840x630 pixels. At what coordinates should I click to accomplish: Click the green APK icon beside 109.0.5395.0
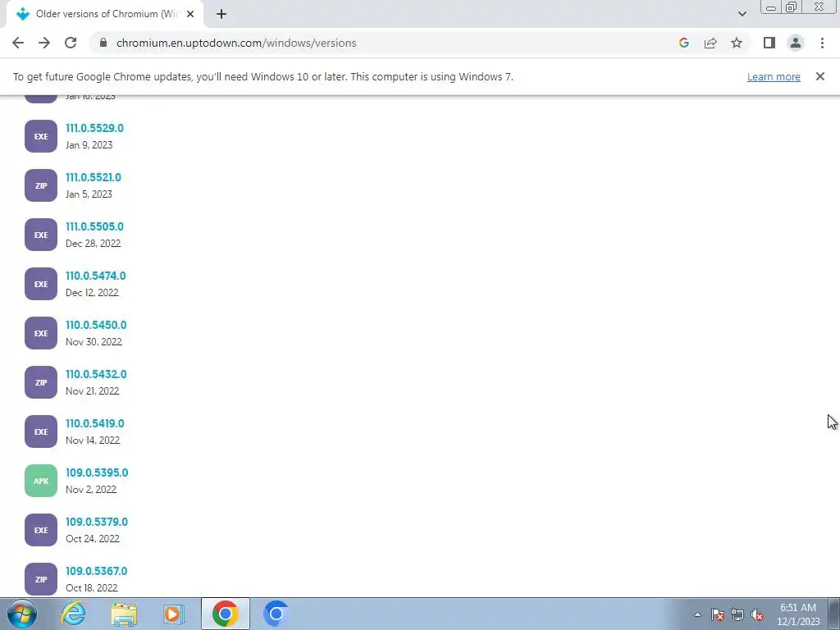41,481
